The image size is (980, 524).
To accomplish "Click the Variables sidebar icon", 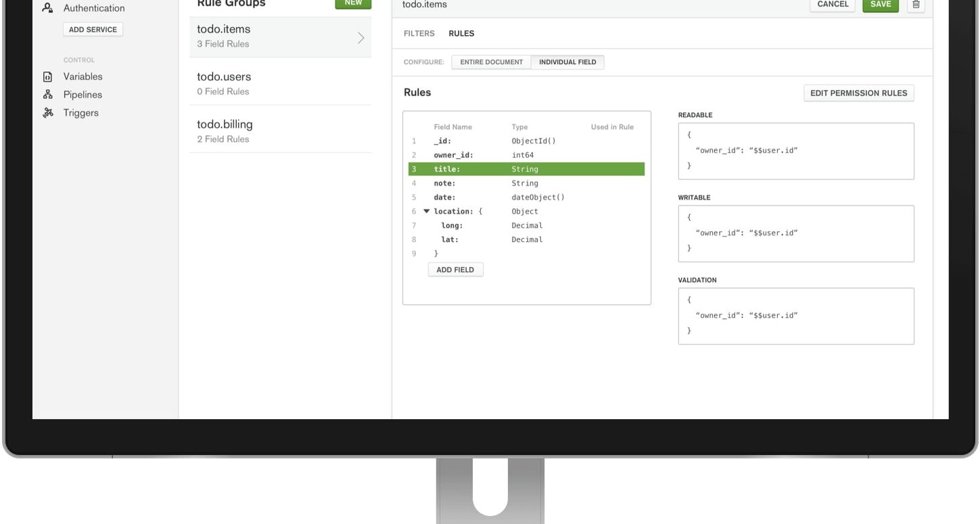I will pyautogui.click(x=47, y=77).
